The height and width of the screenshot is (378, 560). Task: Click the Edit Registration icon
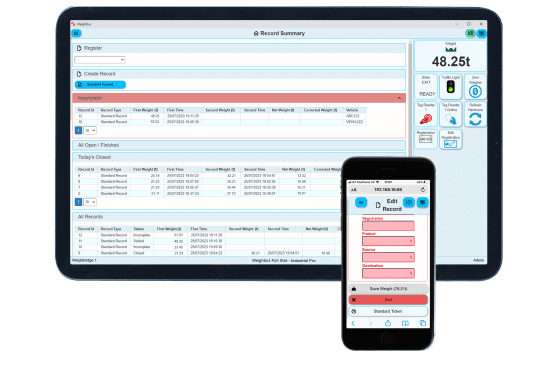(x=450, y=144)
